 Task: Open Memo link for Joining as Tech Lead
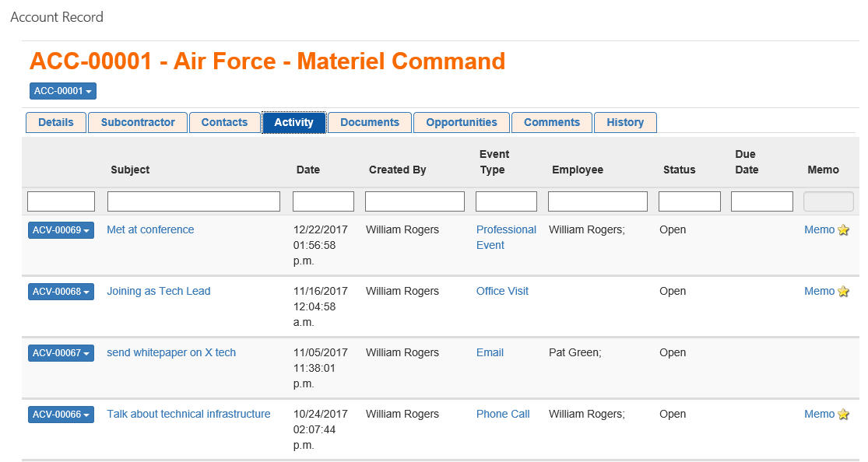(819, 291)
